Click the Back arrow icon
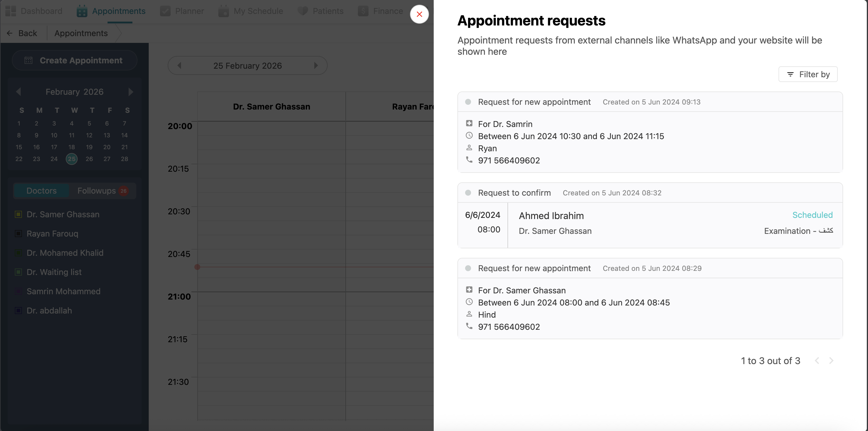The width and height of the screenshot is (868, 431). pyautogui.click(x=9, y=33)
